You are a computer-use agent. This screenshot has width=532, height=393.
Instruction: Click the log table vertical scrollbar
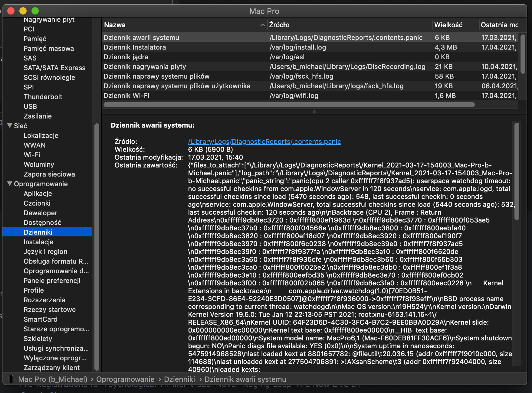[x=523, y=54]
